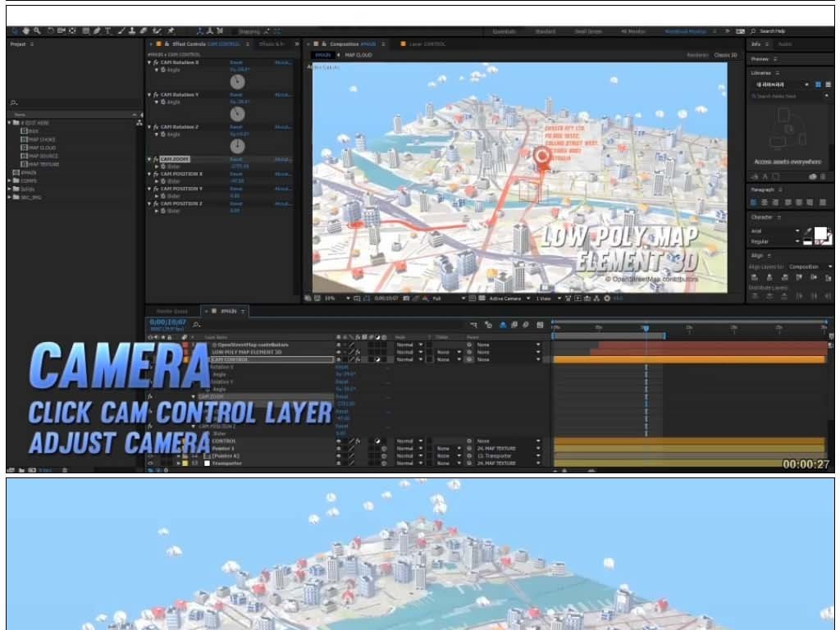Collapse the CAM Rotation Y effect group

[149, 95]
